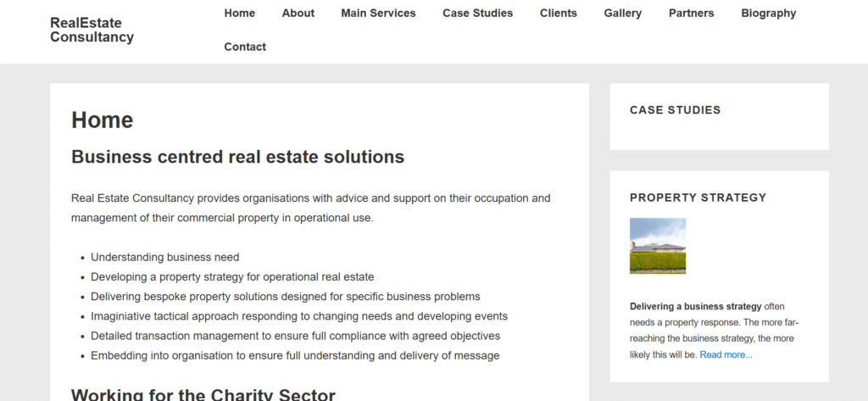Image resolution: width=868 pixels, height=401 pixels.
Task: Click the property strategy house thumbnail
Action: pyautogui.click(x=658, y=246)
